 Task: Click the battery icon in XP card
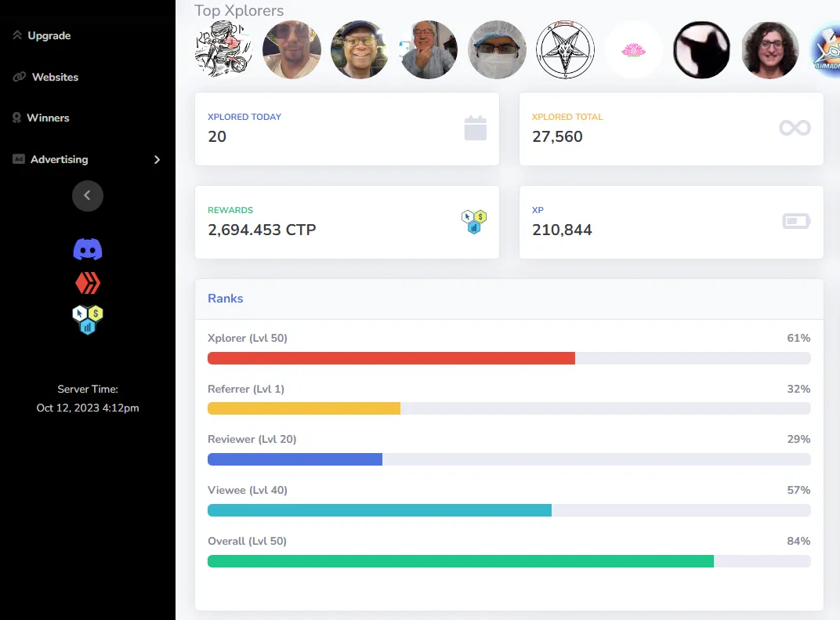[796, 222]
